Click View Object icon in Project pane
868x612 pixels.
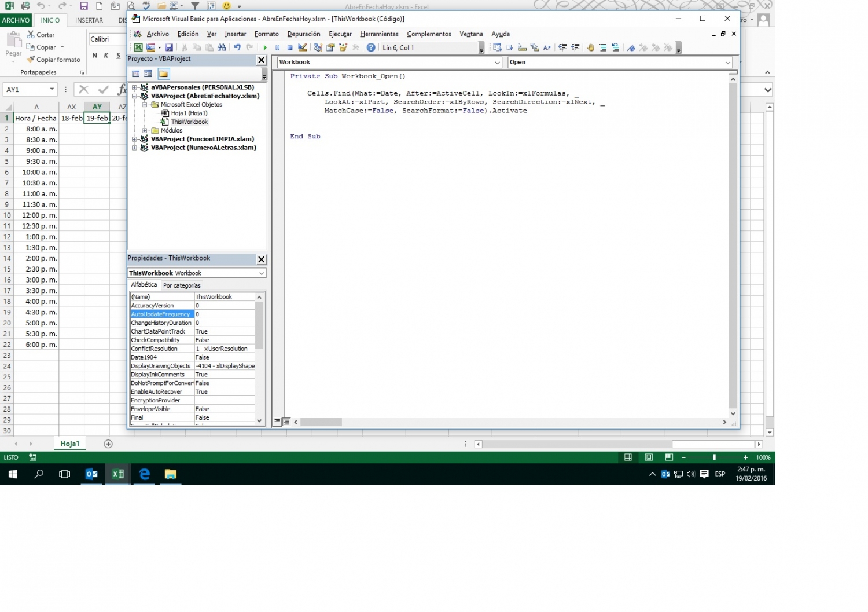click(148, 74)
